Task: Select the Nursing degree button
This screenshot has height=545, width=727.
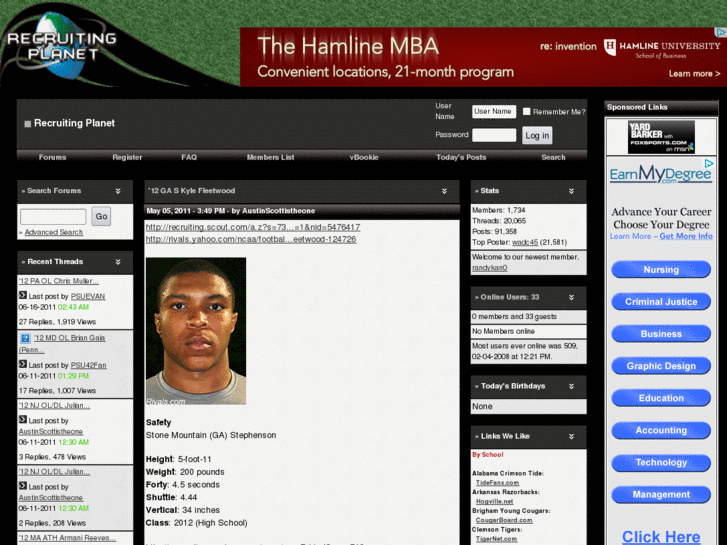Action: click(661, 270)
